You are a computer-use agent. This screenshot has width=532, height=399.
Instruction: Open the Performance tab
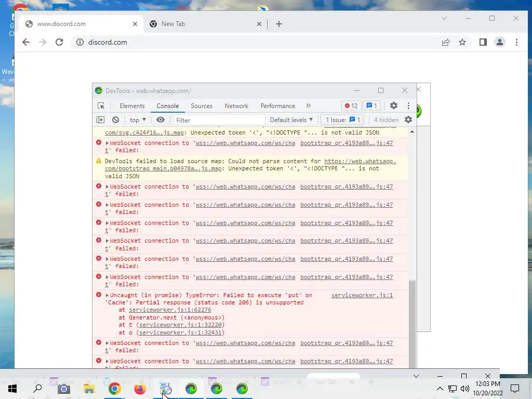[x=278, y=106]
